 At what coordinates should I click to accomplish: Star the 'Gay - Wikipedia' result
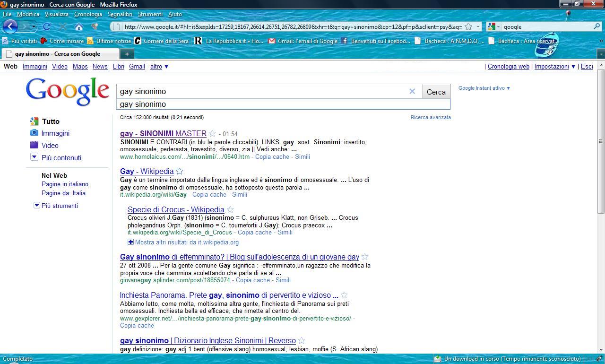pyautogui.click(x=180, y=172)
